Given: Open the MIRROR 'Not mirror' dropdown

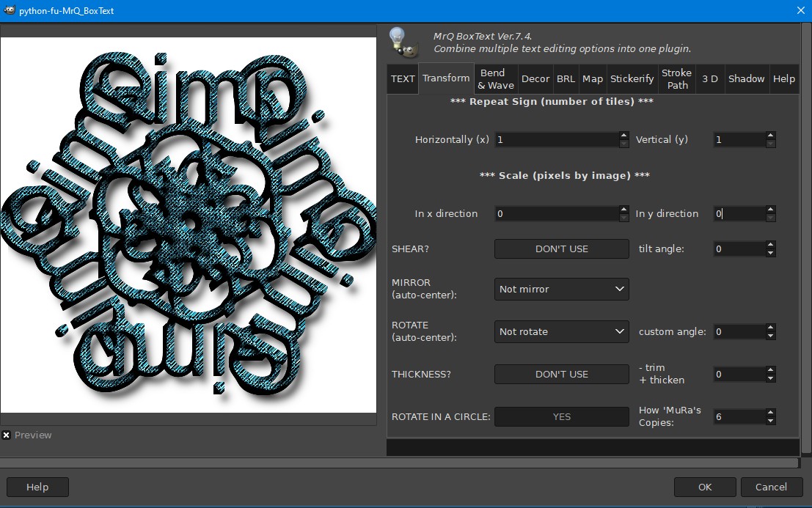Looking at the screenshot, I should click(561, 289).
